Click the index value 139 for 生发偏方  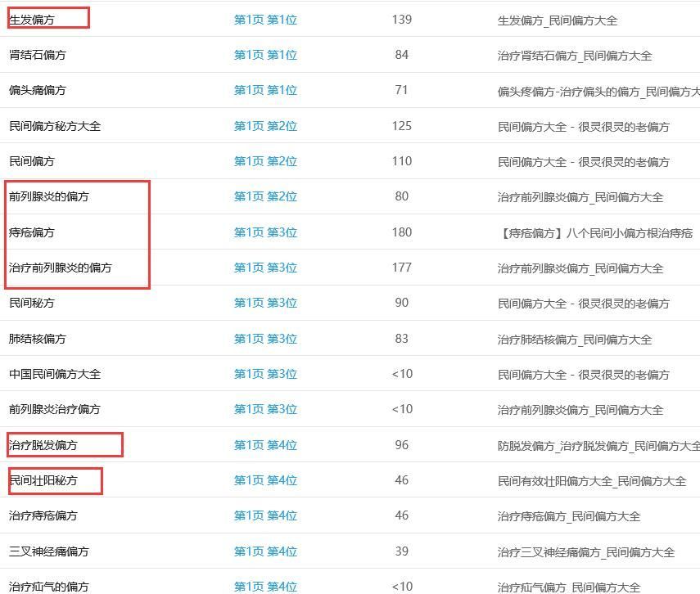coord(401,20)
